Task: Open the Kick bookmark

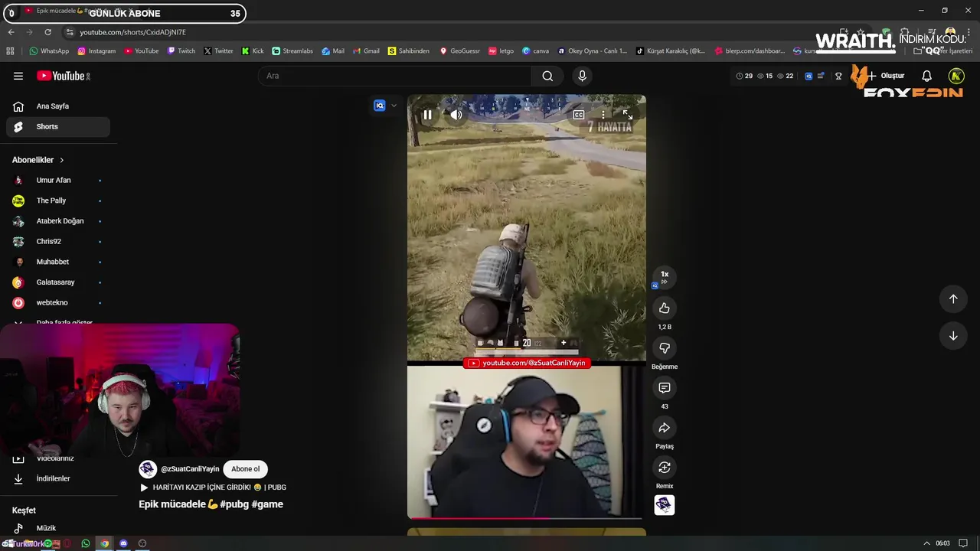Action: click(x=252, y=51)
